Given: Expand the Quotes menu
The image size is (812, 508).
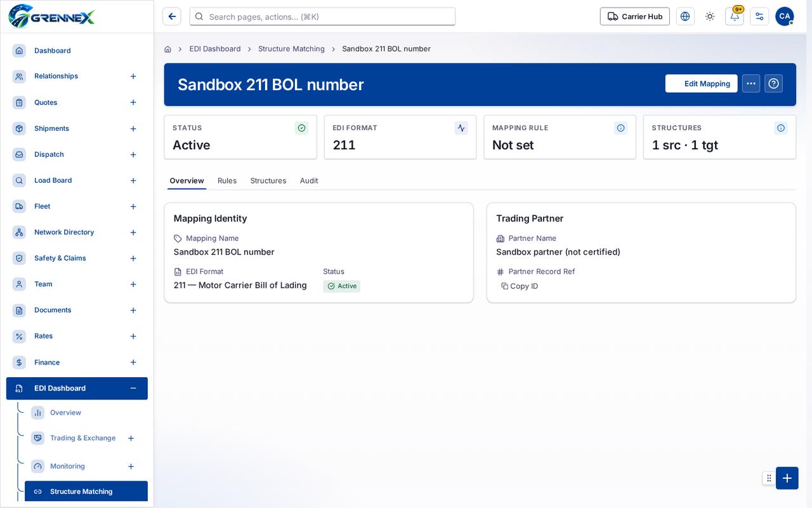Looking at the screenshot, I should pos(133,102).
